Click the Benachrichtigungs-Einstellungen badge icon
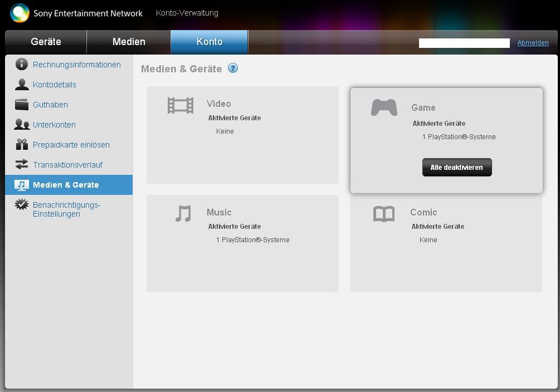Image resolution: width=560 pixels, height=392 pixels. pos(22,204)
